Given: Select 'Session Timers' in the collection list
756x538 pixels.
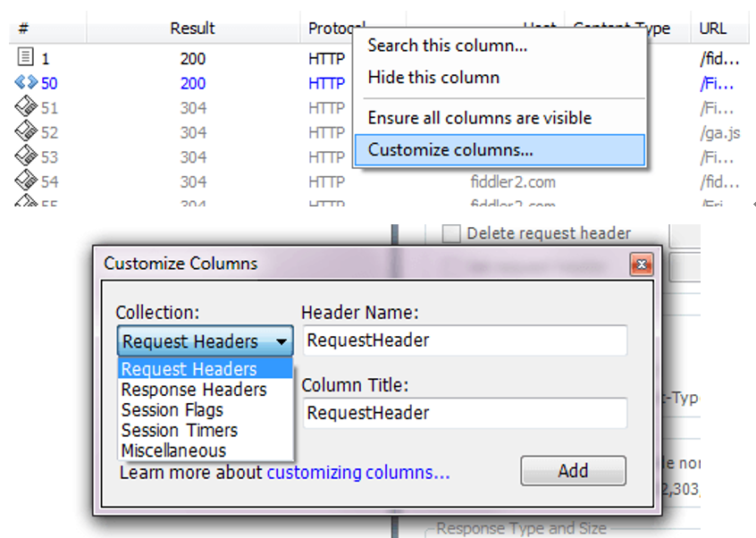Looking at the screenshot, I should click(x=205, y=430).
